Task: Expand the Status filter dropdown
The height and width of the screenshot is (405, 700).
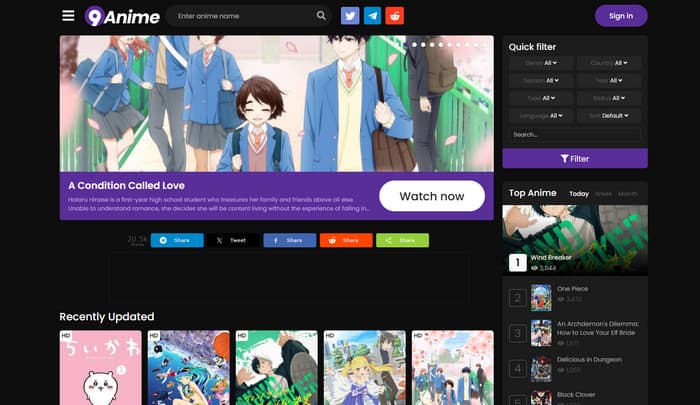Action: 609,98
